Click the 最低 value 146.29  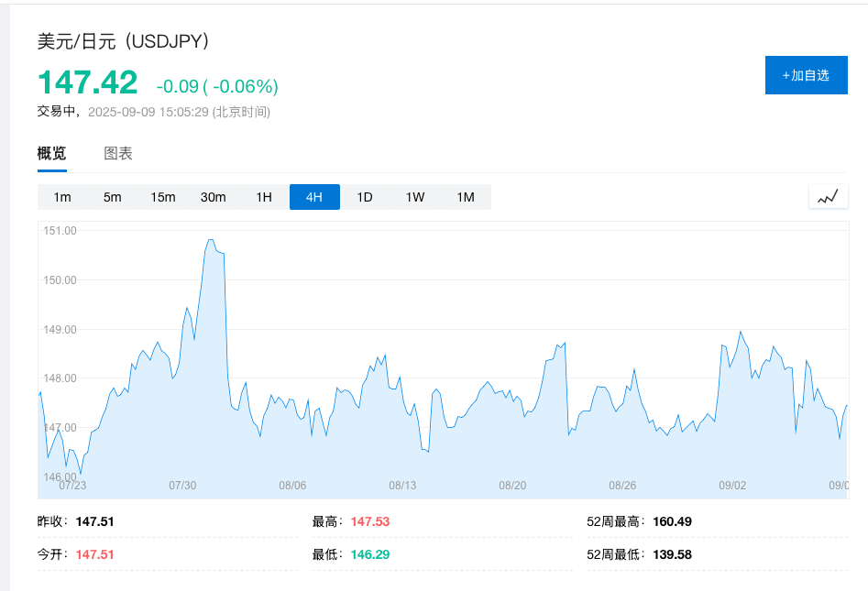[369, 554]
